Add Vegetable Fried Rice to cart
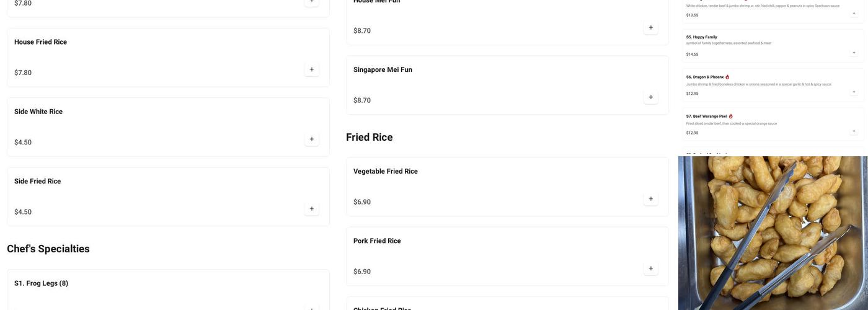Image resolution: width=868 pixels, height=310 pixels. click(x=650, y=199)
